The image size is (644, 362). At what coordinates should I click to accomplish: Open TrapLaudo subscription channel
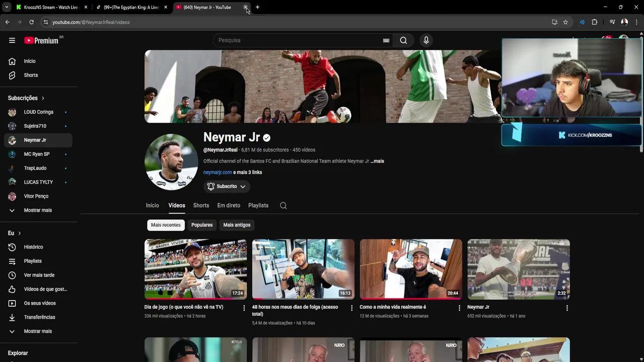tap(38, 168)
